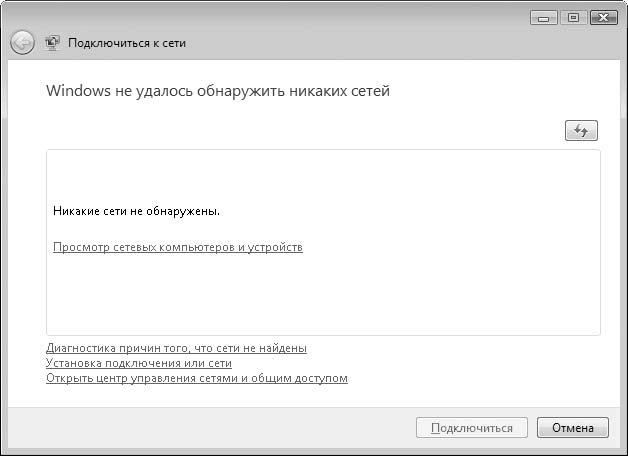Click the network connection icon beside the title
This screenshot has height=456, width=628.
point(52,43)
